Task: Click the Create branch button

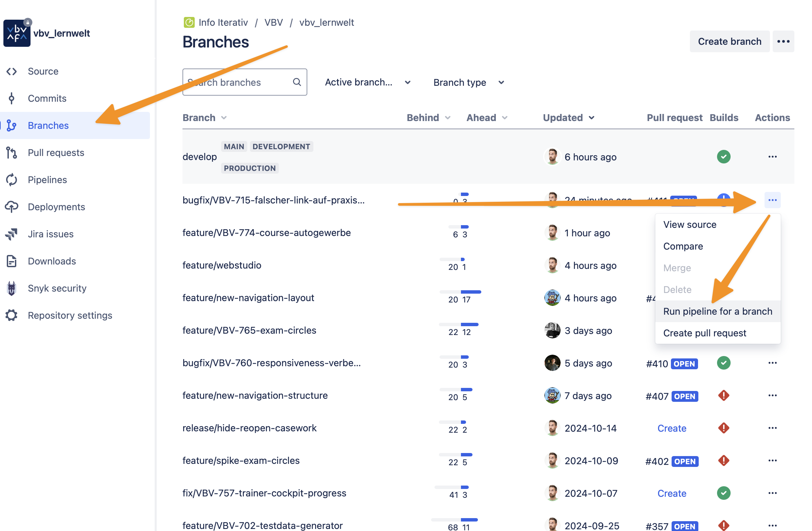Action: pyautogui.click(x=730, y=41)
